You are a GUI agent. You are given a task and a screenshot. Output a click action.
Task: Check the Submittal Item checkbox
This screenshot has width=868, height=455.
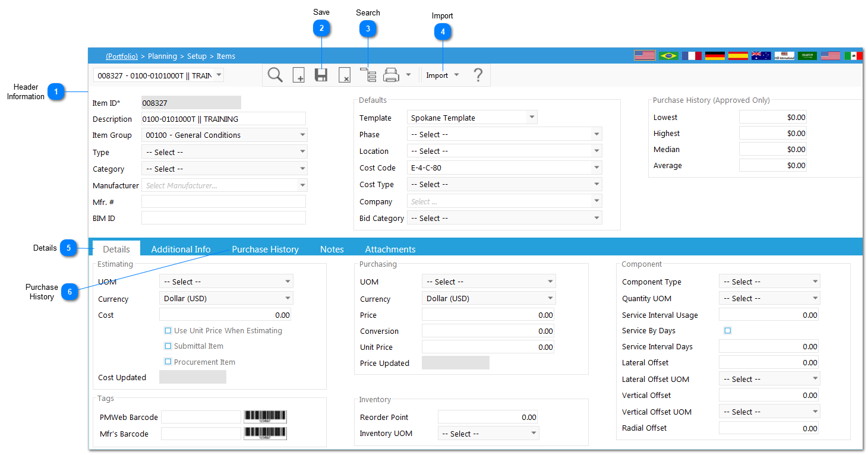click(168, 346)
